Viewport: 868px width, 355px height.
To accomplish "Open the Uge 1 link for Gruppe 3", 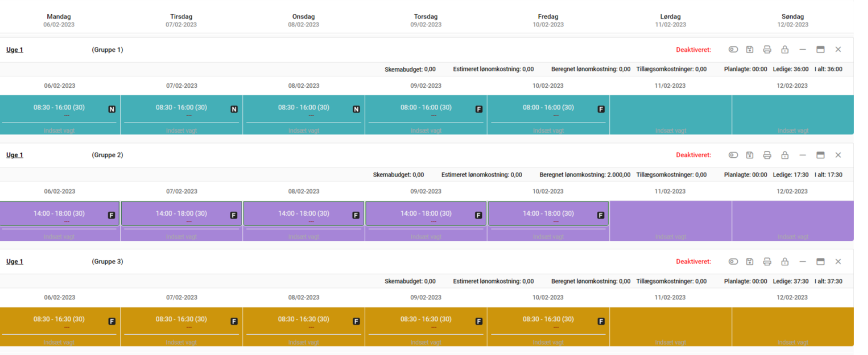I will [x=15, y=262].
